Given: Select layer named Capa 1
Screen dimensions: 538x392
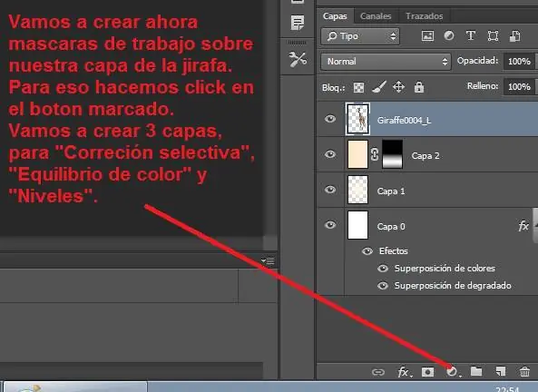Looking at the screenshot, I should [x=391, y=191].
